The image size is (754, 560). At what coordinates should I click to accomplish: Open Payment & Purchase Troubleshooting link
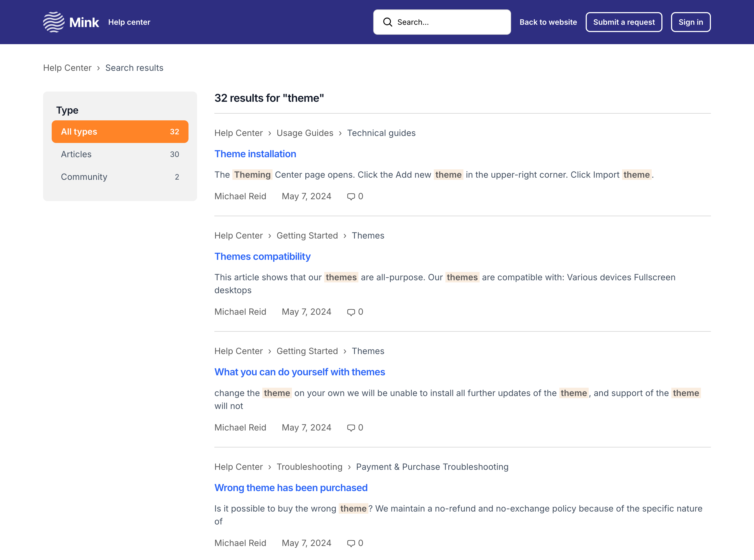point(432,467)
